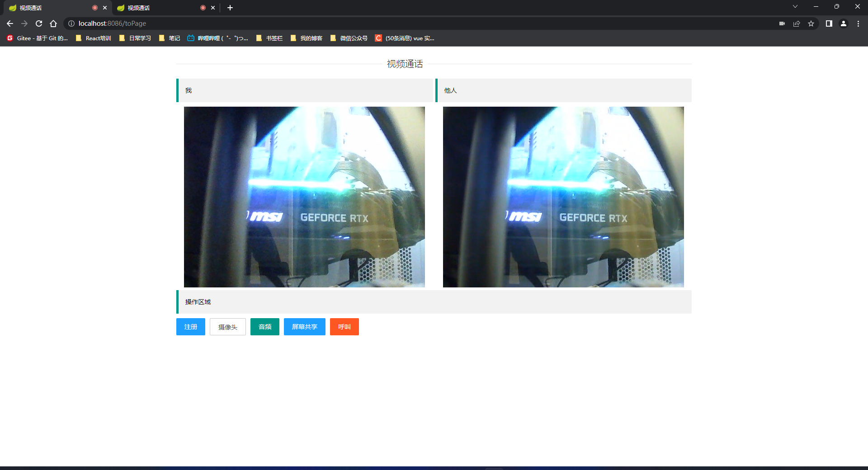
Task: Open 我的博客 bookmark folder
Action: click(x=307, y=38)
